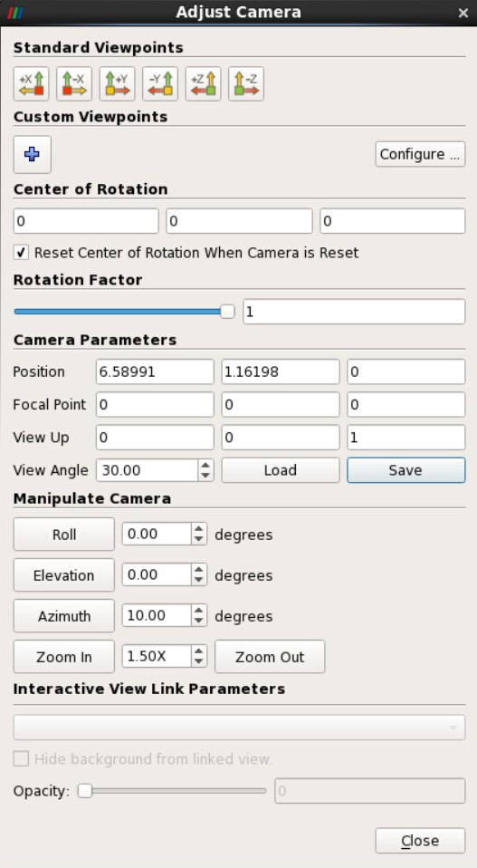
Task: Load camera parameters from file
Action: pyautogui.click(x=281, y=470)
